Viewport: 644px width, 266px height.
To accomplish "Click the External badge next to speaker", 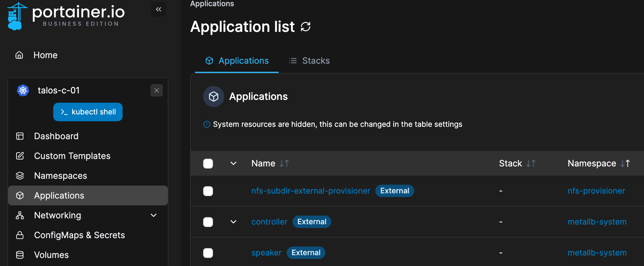I will pos(306,253).
